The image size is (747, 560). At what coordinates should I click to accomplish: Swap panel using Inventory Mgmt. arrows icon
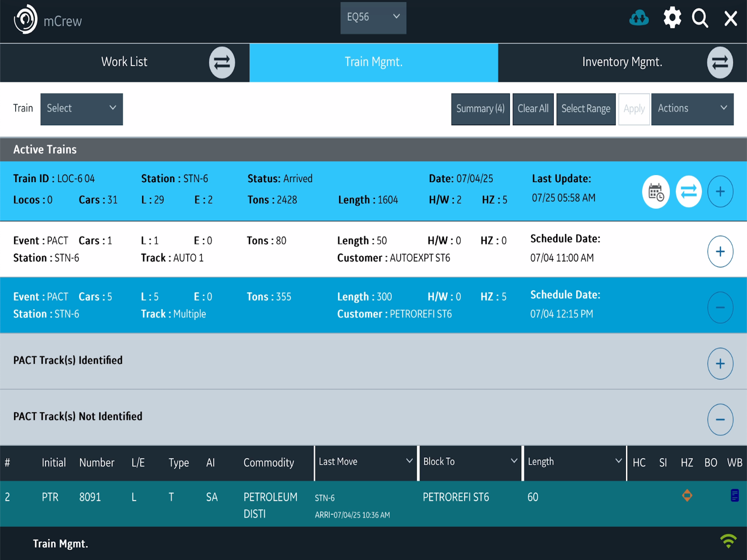(x=720, y=63)
